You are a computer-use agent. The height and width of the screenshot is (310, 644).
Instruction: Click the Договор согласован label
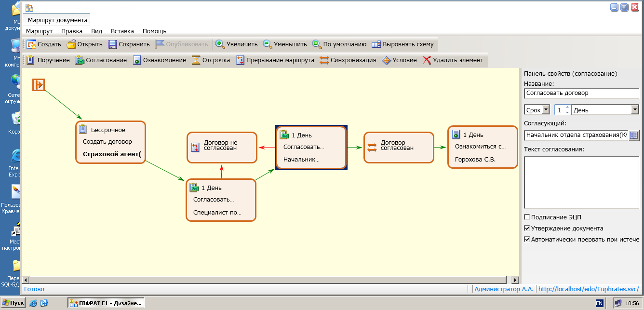[x=397, y=145]
